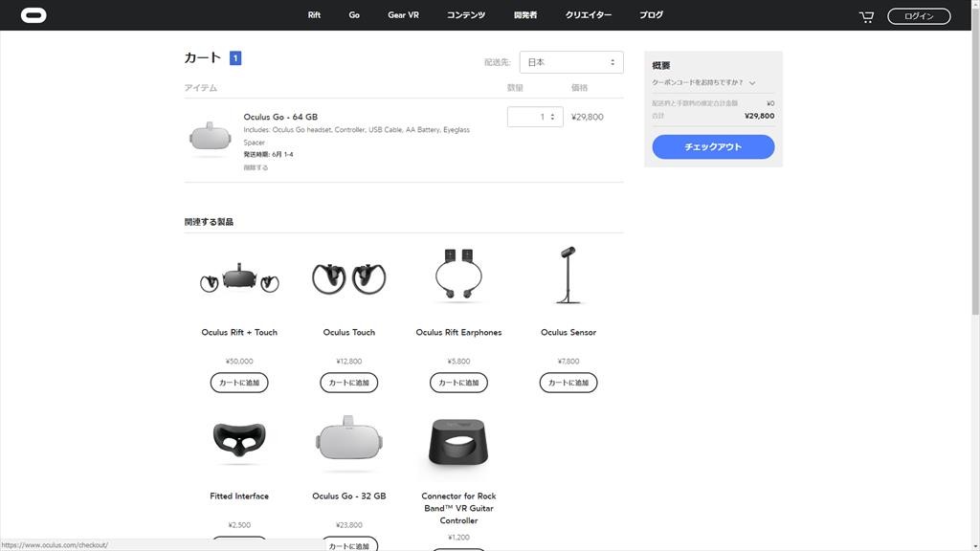Open the Rift menu

(x=314, y=15)
